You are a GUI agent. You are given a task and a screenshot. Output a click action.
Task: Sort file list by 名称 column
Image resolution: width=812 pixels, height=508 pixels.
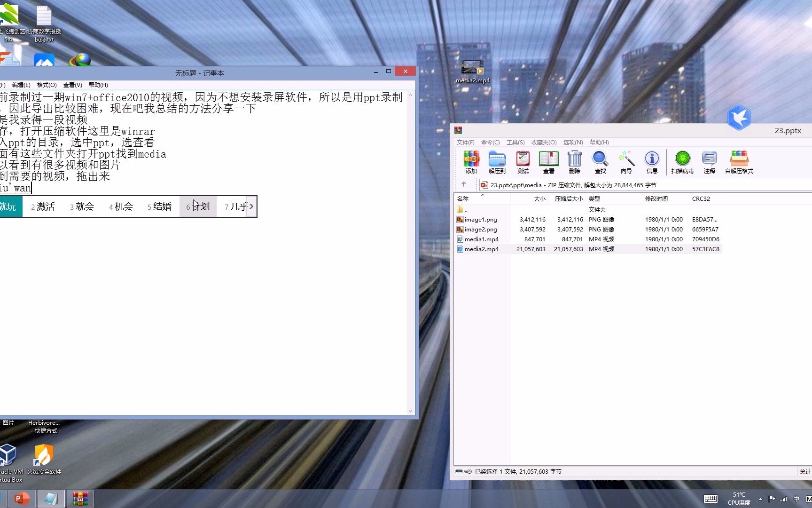pos(482,199)
